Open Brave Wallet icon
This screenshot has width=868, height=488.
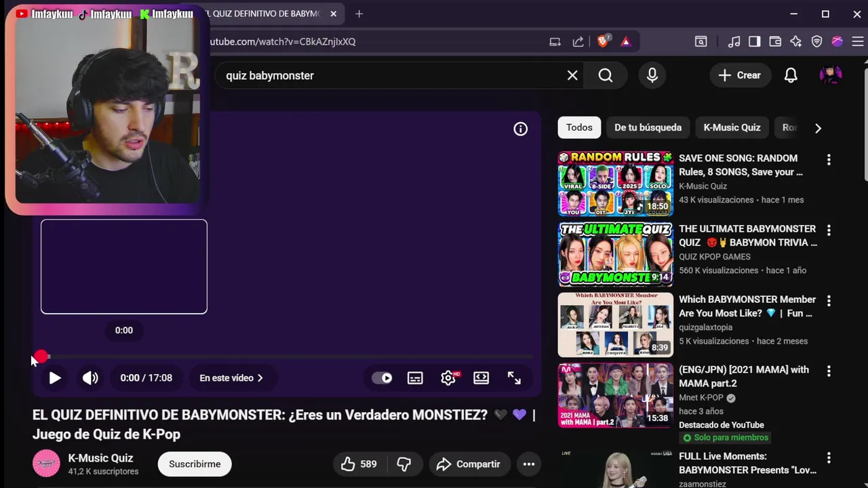point(775,41)
